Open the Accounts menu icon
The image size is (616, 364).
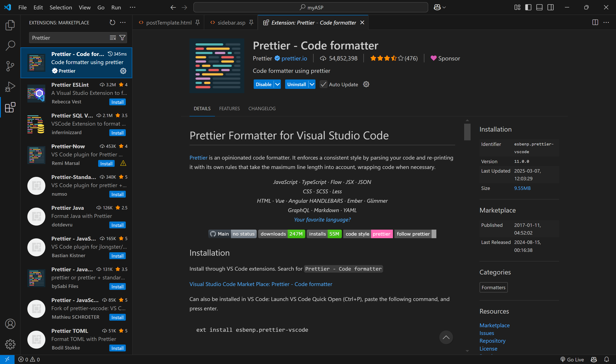10,324
